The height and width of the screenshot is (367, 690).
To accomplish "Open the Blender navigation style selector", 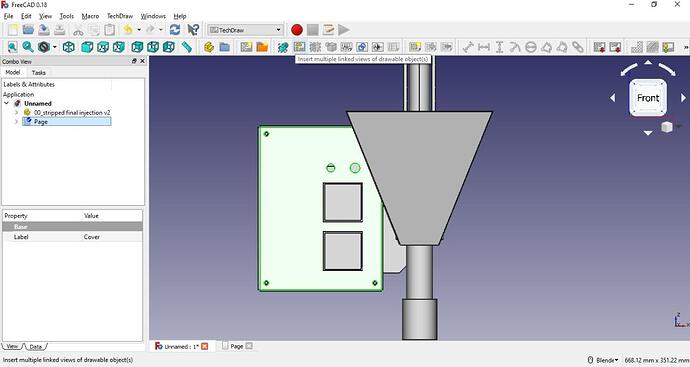I will [x=603, y=360].
